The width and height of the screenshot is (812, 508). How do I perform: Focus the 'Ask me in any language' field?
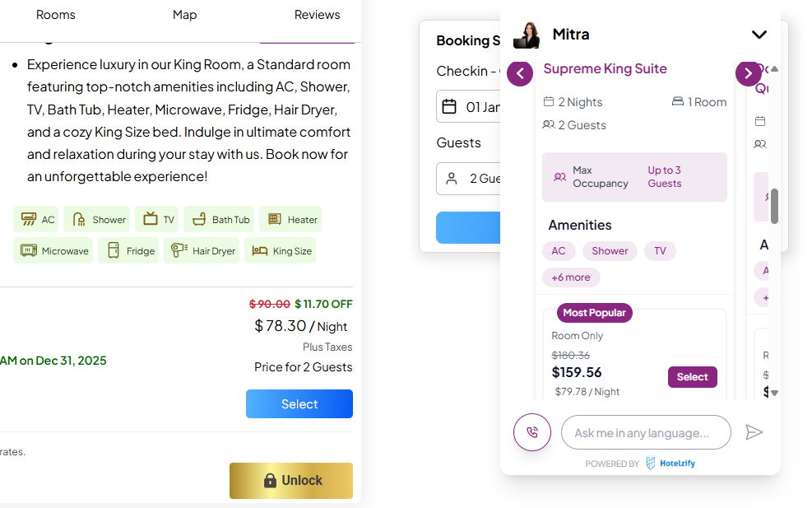point(646,432)
